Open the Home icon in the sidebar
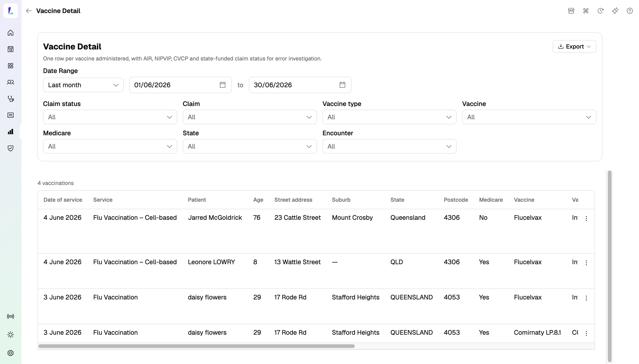Screen dimensions: 639x364 pyautogui.click(x=11, y=33)
